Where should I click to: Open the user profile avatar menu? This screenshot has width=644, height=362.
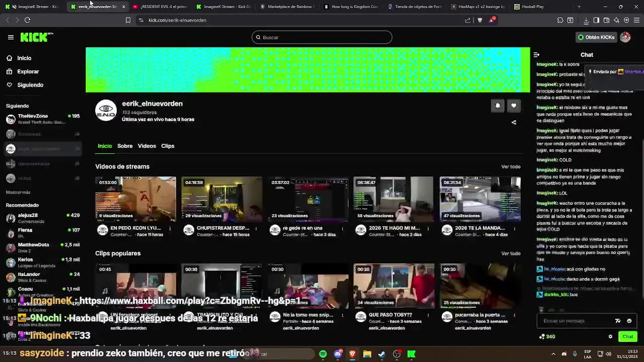pos(625,37)
